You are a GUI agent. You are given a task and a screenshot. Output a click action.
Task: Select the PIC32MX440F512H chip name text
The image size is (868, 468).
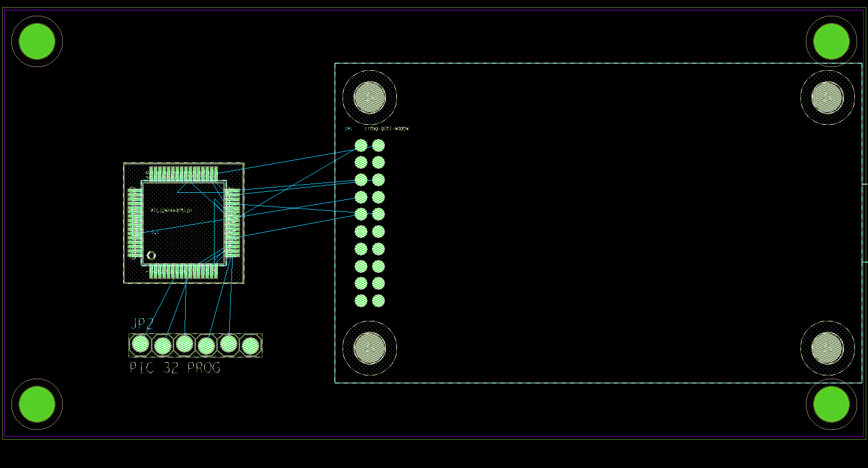click(171, 210)
